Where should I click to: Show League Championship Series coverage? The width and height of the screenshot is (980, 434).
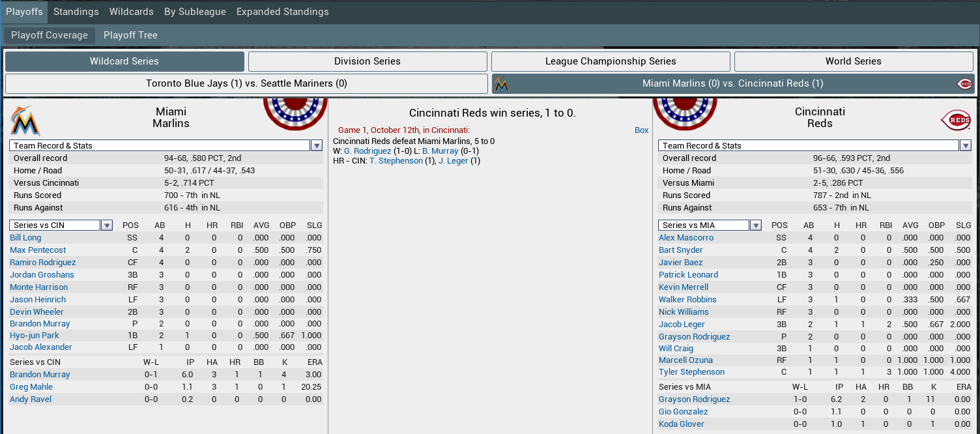(x=611, y=61)
